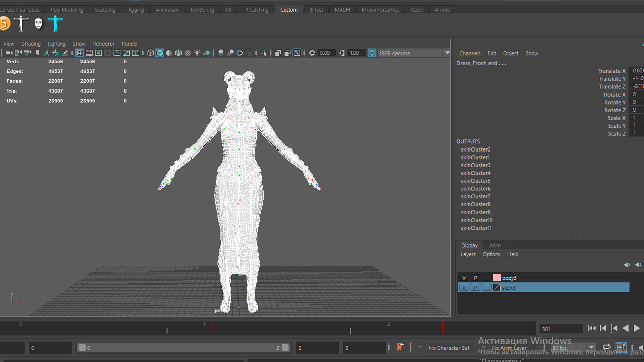
Task: Click the Step Back One Key button
Action: click(614, 328)
